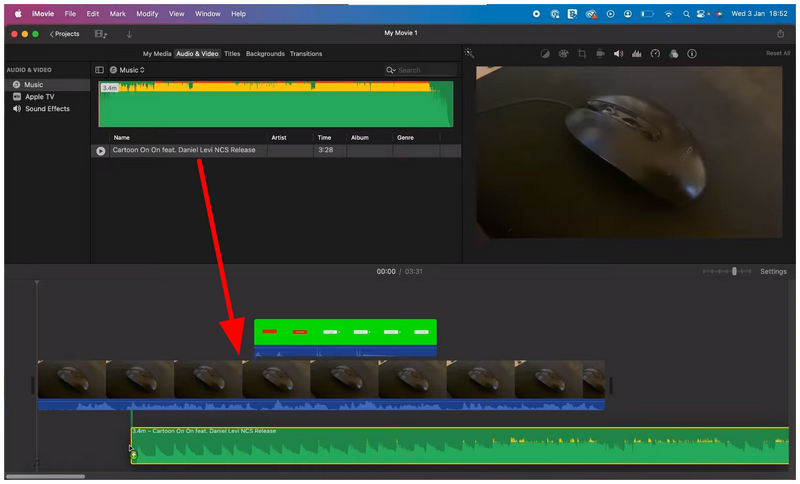Sort tracks by the Album column
The image size is (800, 484).
point(360,138)
